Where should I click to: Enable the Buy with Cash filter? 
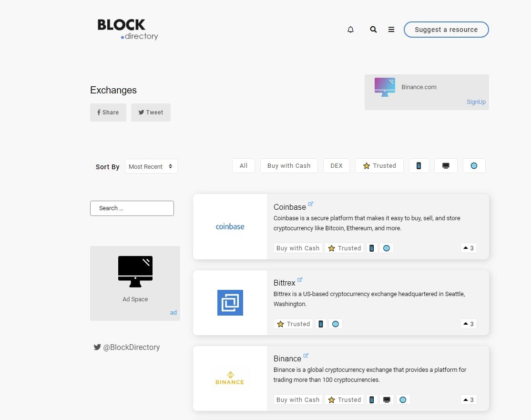click(289, 165)
